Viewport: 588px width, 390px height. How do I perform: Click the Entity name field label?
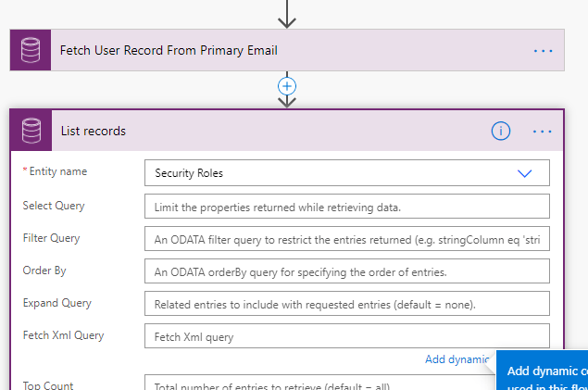point(56,172)
